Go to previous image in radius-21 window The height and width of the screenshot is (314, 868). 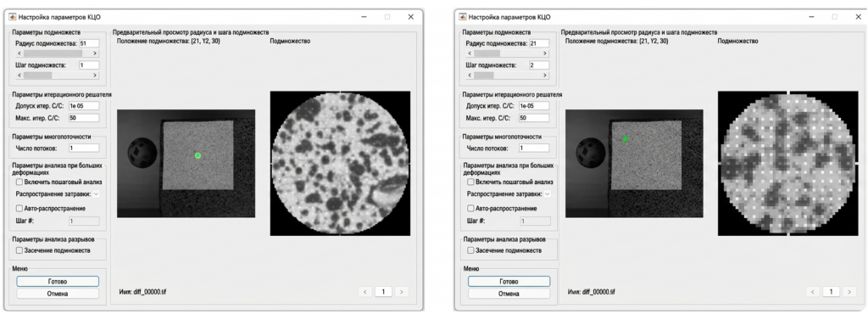[813, 291]
